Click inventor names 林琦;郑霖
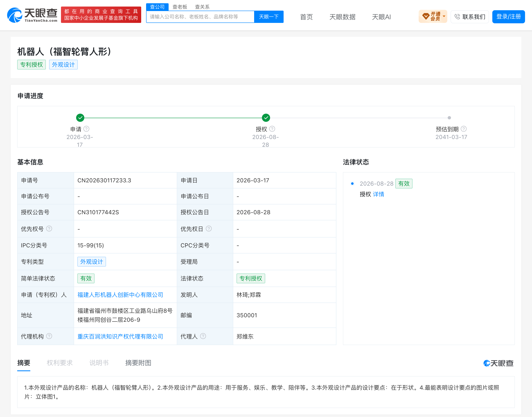Image resolution: width=532 pixels, height=417 pixels. pyautogui.click(x=249, y=295)
